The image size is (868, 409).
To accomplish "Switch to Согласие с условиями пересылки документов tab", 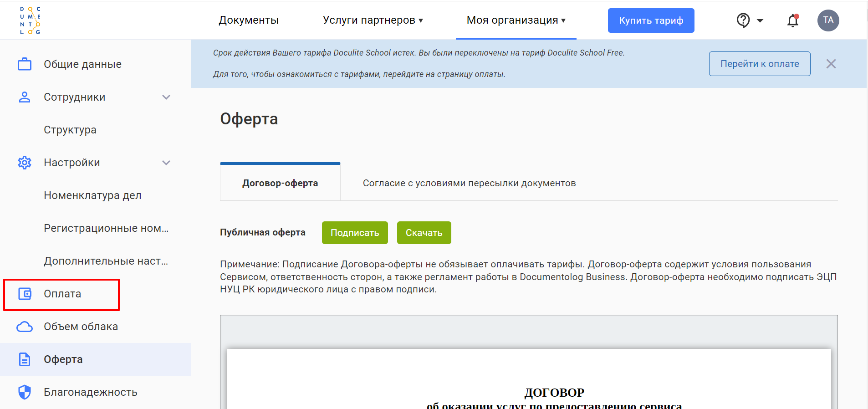I will click(469, 183).
